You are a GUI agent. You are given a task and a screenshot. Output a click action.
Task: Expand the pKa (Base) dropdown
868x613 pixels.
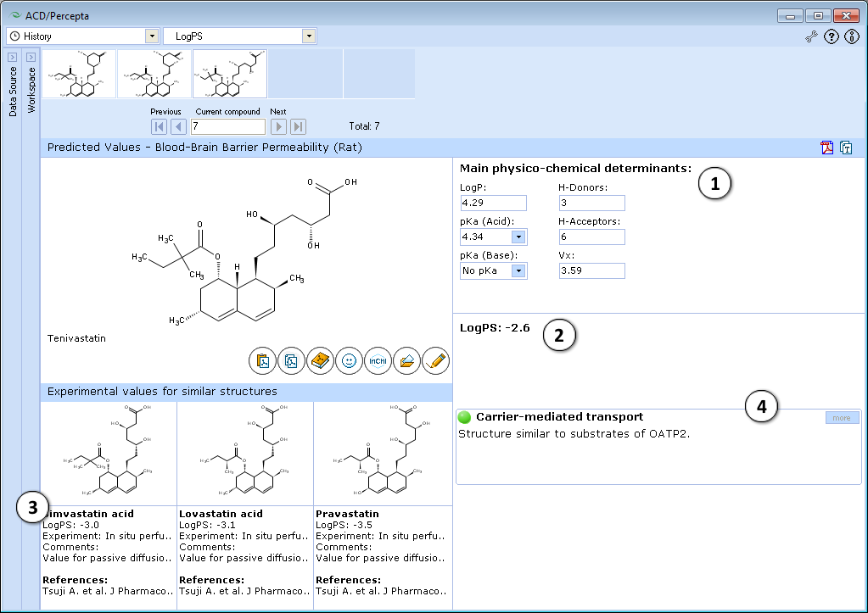pyautogui.click(x=518, y=271)
